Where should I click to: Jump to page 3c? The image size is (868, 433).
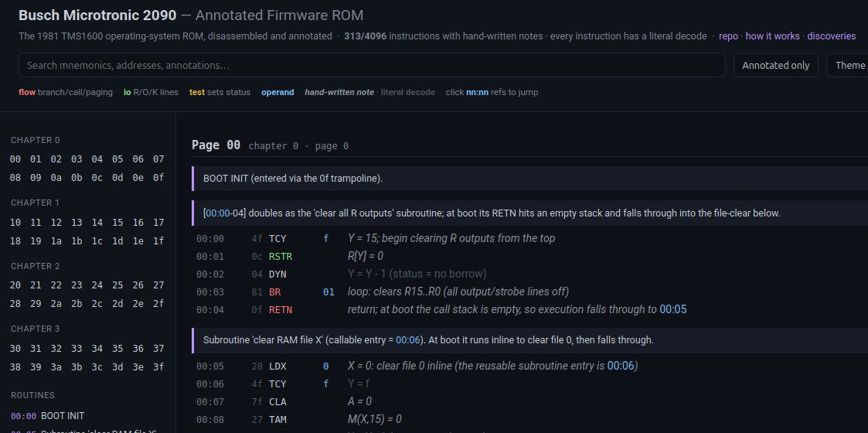[97, 367]
